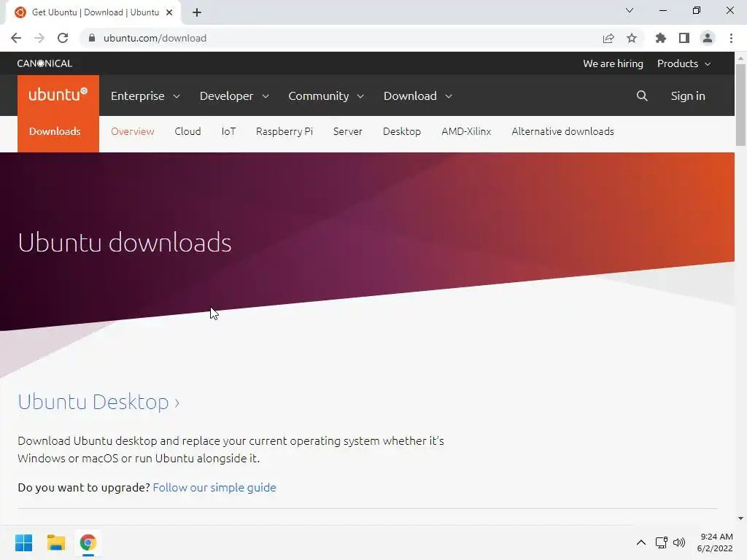This screenshot has width=747, height=560.
Task: Select the Overview tab
Action: coord(133,131)
